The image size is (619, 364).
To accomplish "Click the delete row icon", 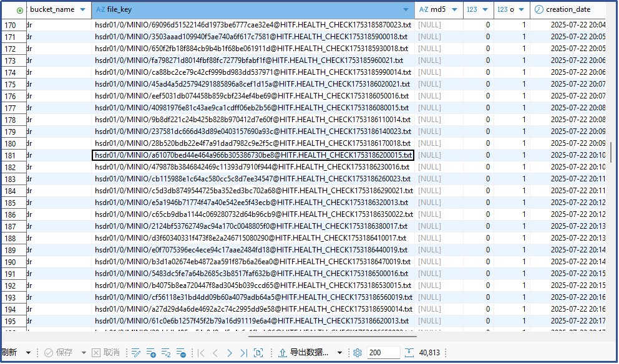I will coord(181,353).
